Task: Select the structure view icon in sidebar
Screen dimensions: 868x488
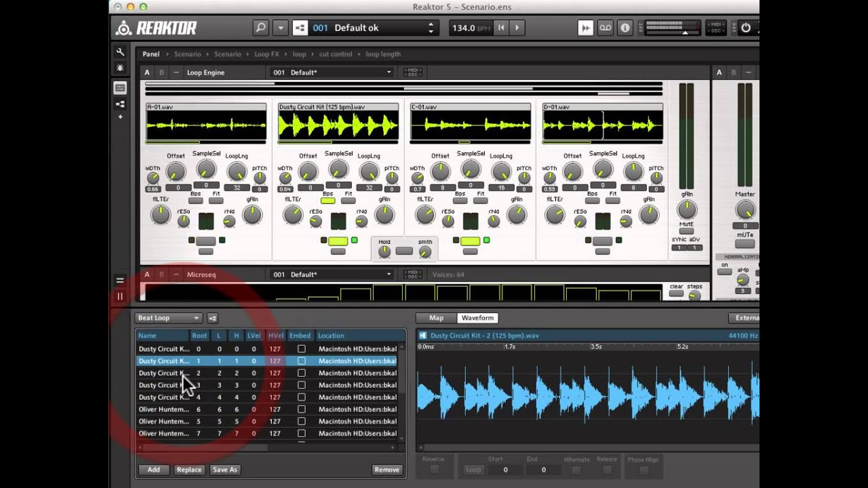Action: click(x=120, y=104)
